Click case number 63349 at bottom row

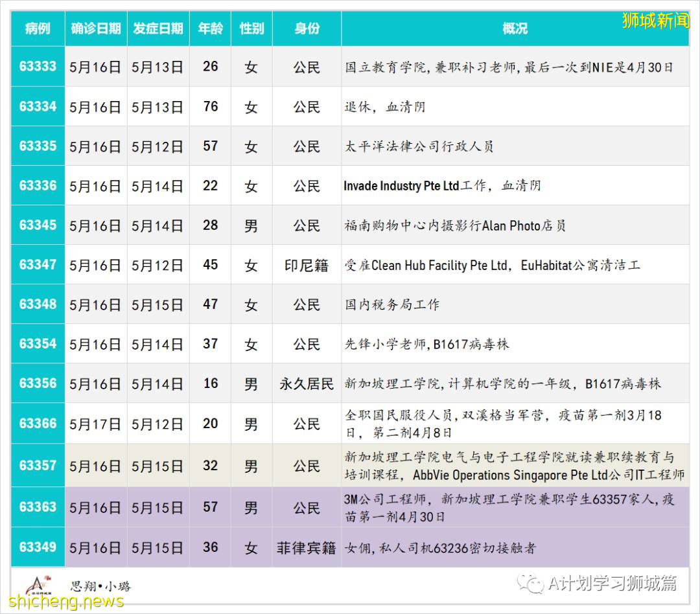click(x=37, y=547)
